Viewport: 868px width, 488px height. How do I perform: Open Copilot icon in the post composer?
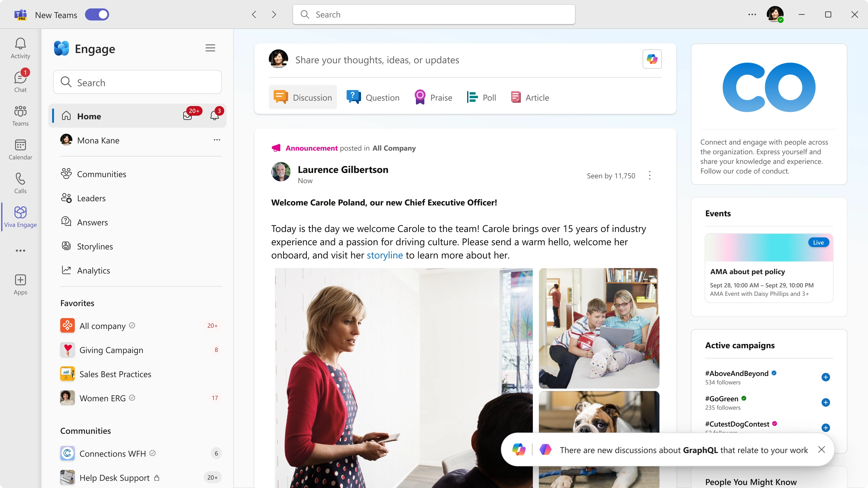(x=652, y=59)
